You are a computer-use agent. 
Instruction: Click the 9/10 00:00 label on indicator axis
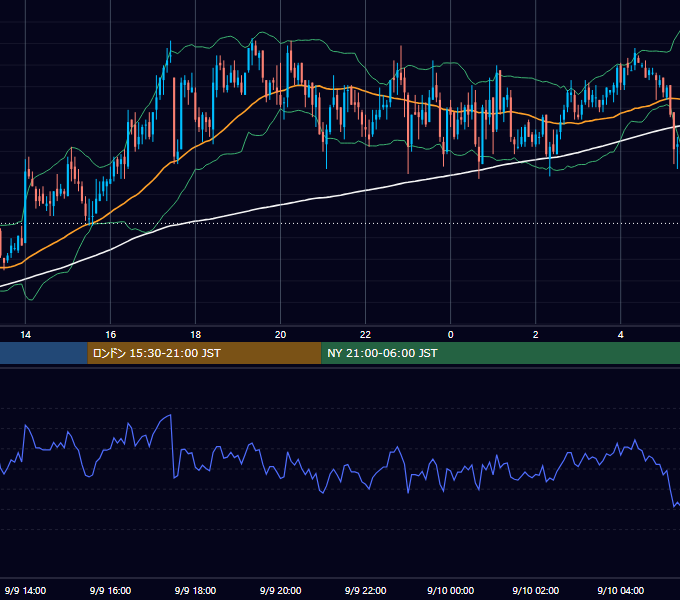pyautogui.click(x=451, y=590)
